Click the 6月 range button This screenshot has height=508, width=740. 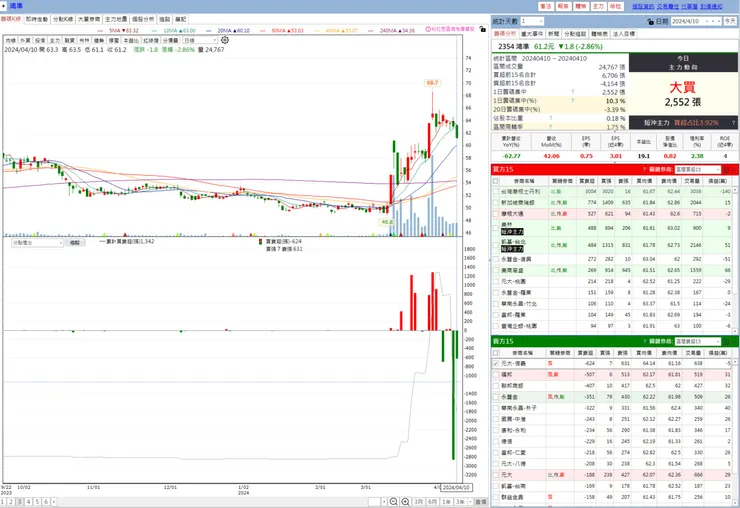[x=432, y=502]
